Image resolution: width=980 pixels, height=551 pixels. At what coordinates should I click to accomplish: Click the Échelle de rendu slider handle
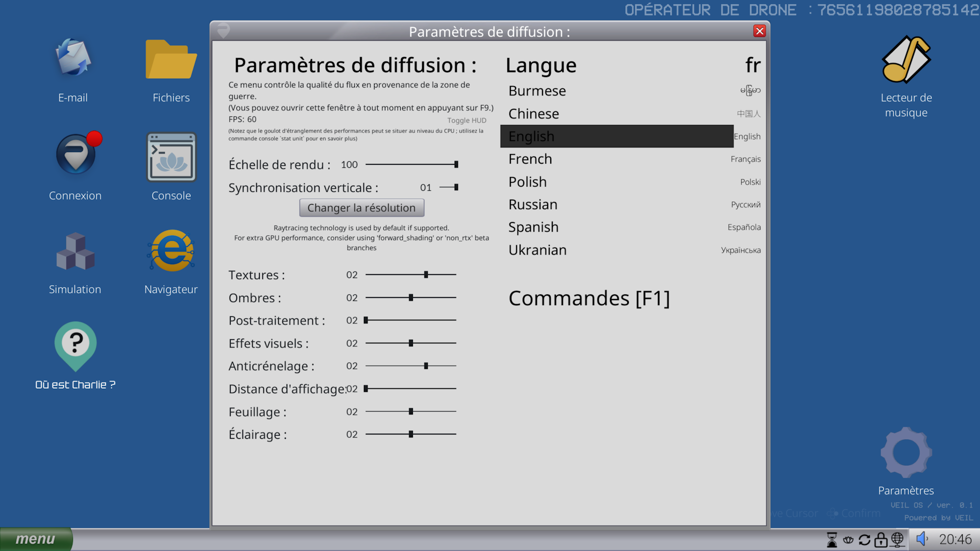click(x=456, y=164)
